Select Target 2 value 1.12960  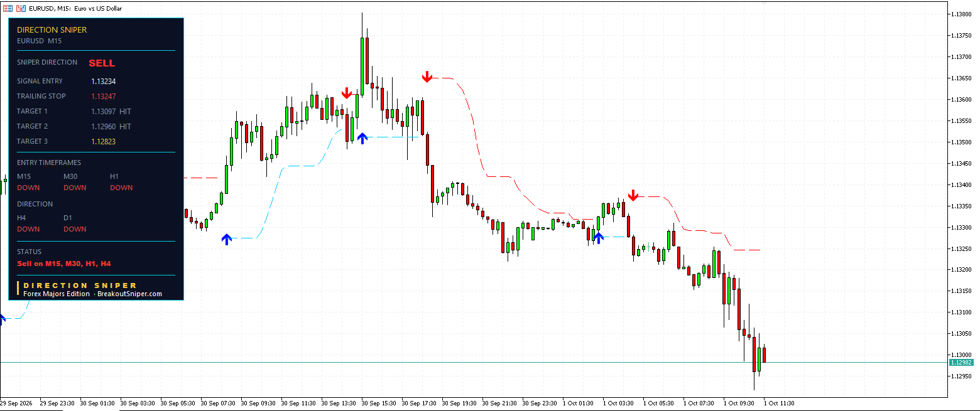[x=104, y=126]
